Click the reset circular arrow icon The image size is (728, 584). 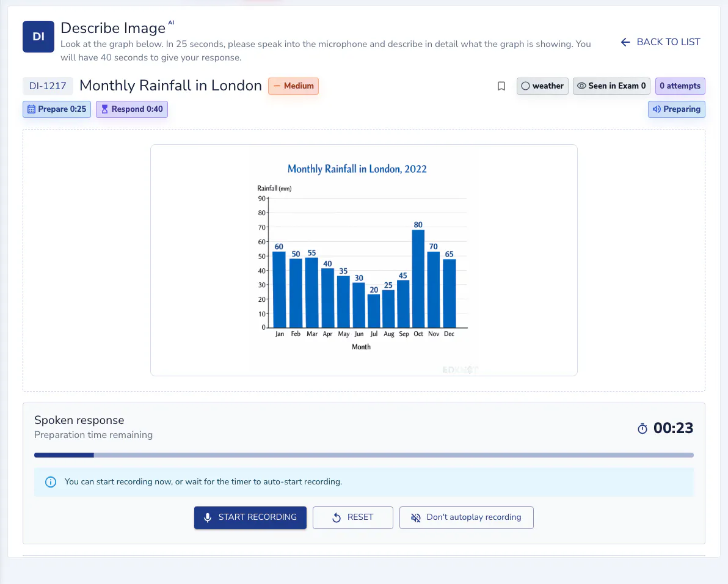337,517
